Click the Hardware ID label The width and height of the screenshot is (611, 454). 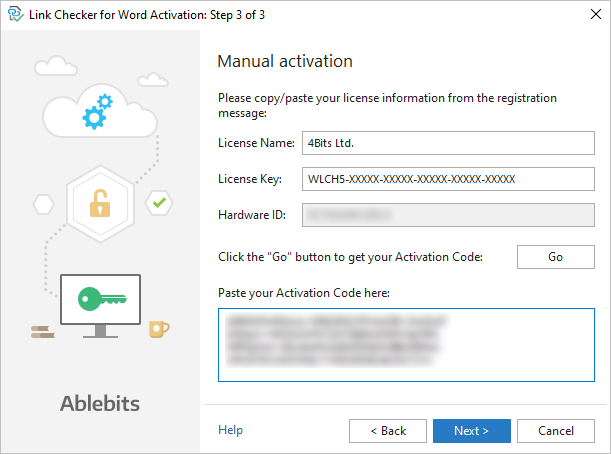point(252,215)
